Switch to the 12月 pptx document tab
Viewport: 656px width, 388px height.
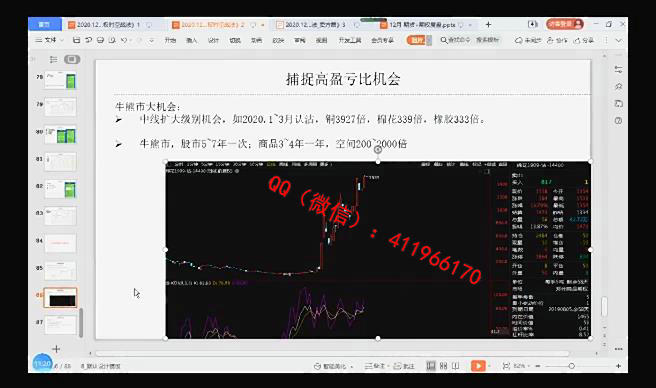[x=423, y=25]
